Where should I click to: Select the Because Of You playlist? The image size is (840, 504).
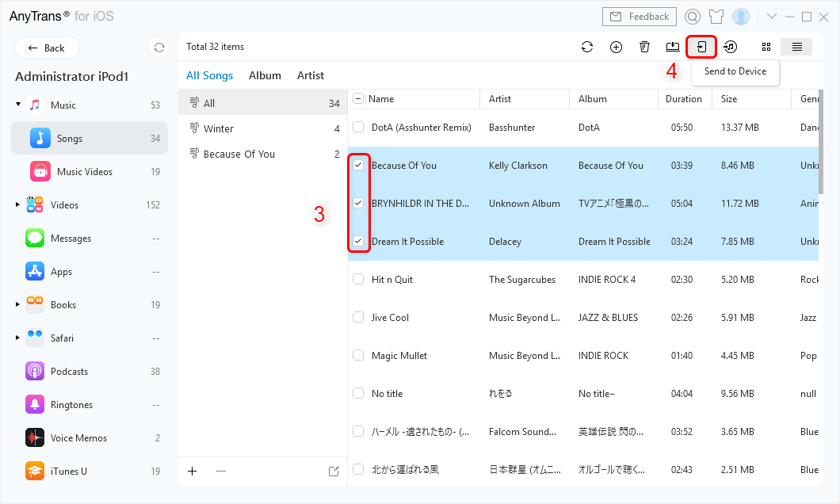pyautogui.click(x=263, y=155)
